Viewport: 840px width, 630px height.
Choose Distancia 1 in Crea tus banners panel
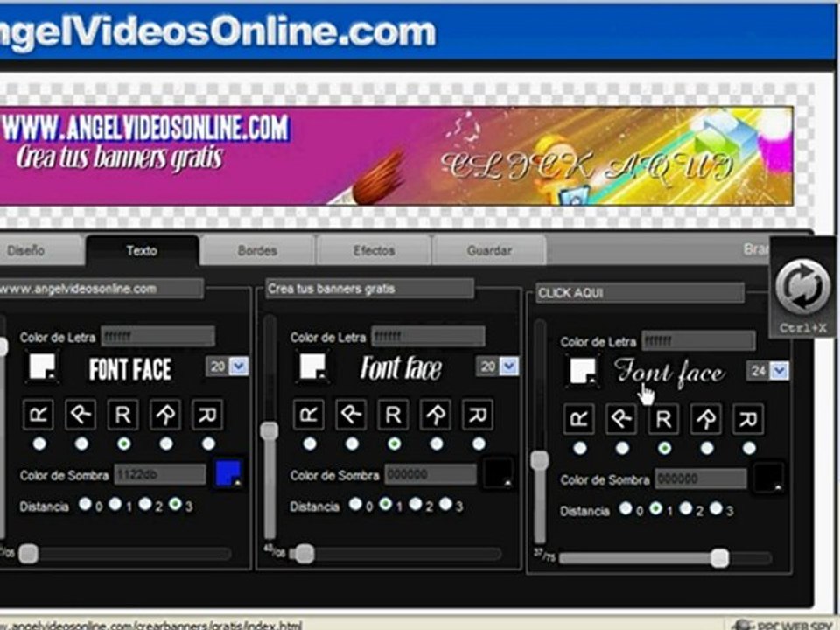[x=385, y=504]
